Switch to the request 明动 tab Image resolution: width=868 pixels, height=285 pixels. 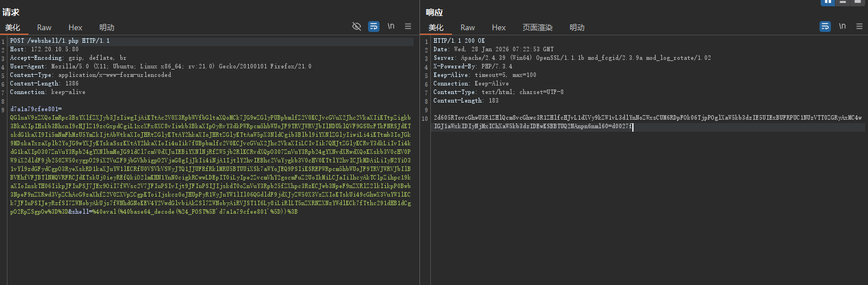pos(107,27)
